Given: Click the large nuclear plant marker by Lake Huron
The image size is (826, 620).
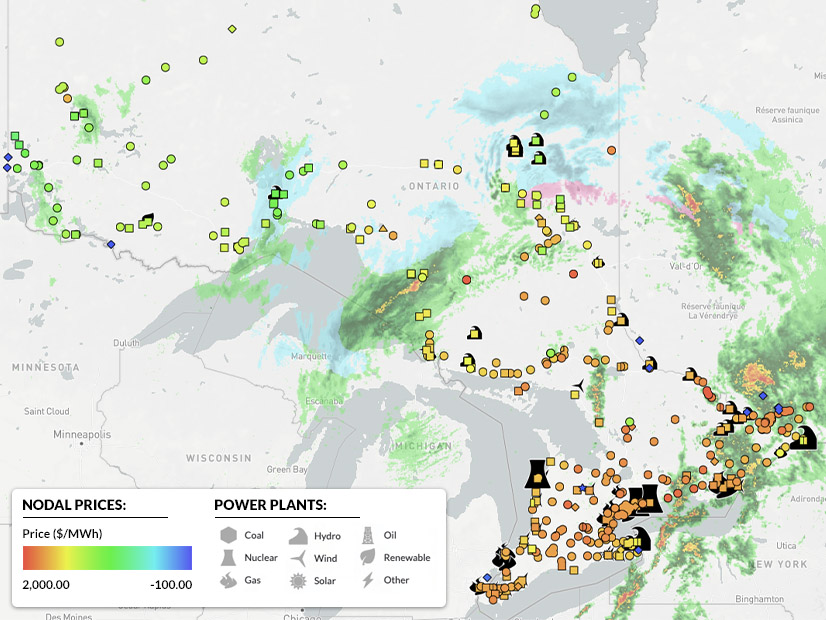Looking at the screenshot, I should tap(538, 474).
